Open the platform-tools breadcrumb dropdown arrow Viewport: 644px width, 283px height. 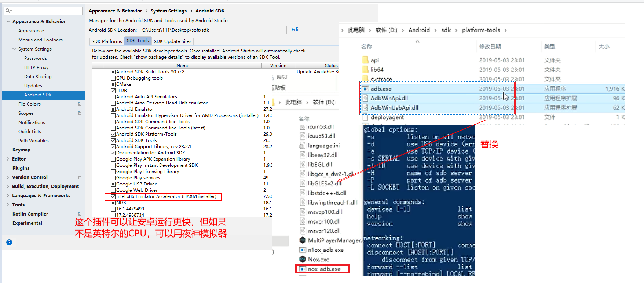(x=506, y=30)
